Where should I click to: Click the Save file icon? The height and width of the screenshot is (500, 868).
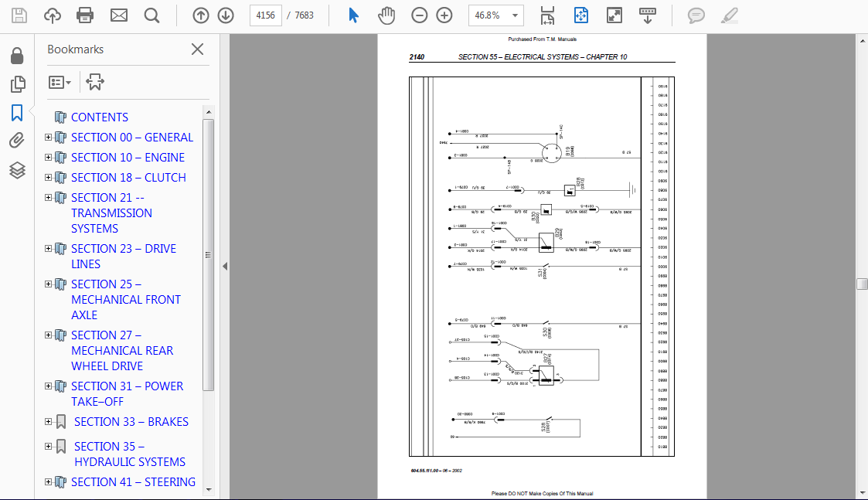[19, 15]
